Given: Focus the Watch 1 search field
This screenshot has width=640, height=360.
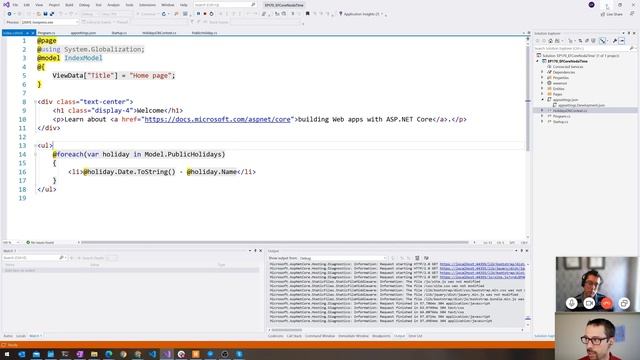Looking at the screenshot, I should tap(33, 258).
